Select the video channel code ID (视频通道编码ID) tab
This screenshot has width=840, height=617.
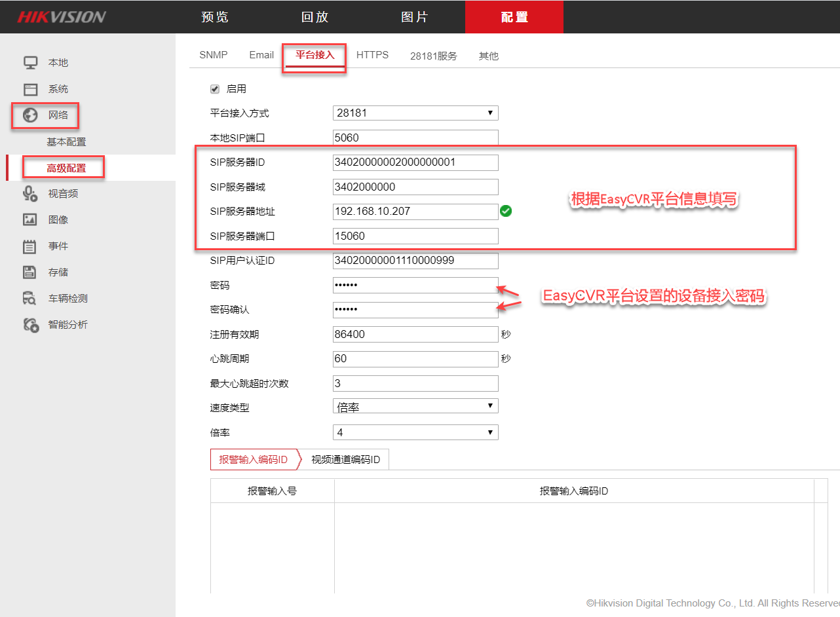tap(345, 460)
